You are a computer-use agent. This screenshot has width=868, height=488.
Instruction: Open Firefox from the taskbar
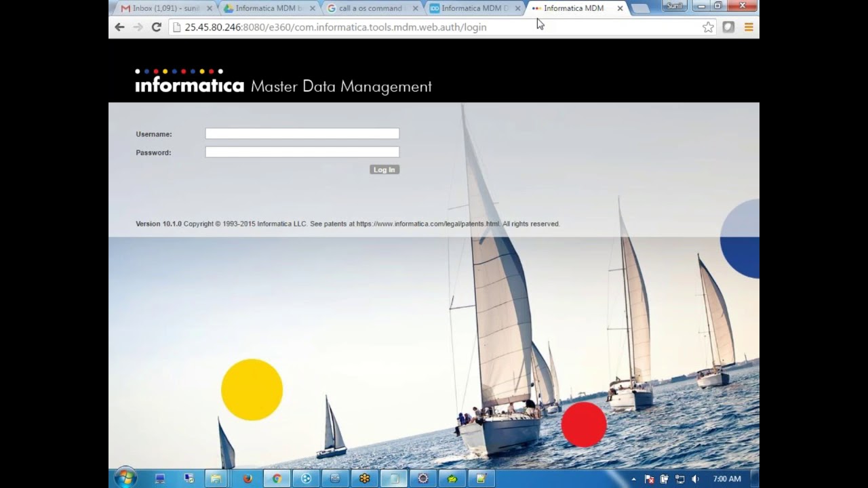[248, 479]
